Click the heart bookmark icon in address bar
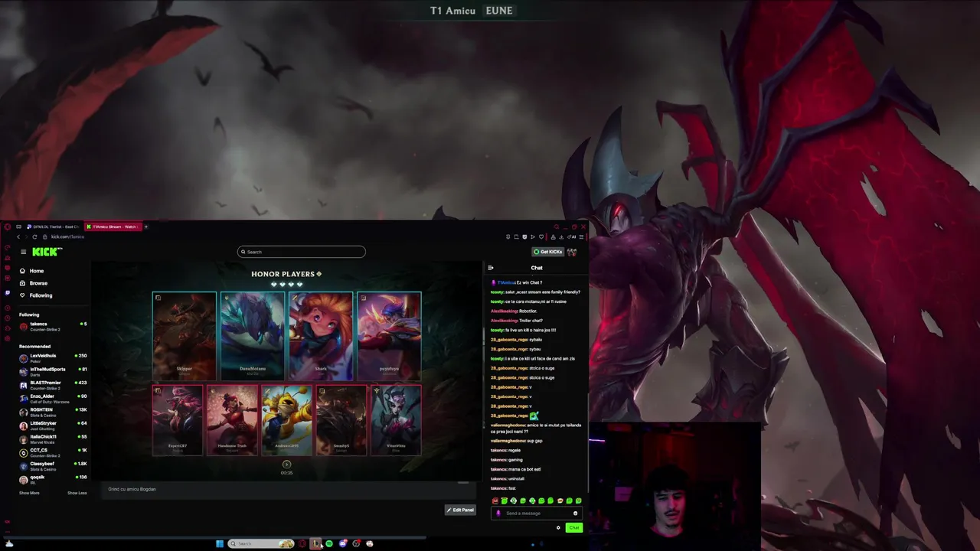 (541, 236)
